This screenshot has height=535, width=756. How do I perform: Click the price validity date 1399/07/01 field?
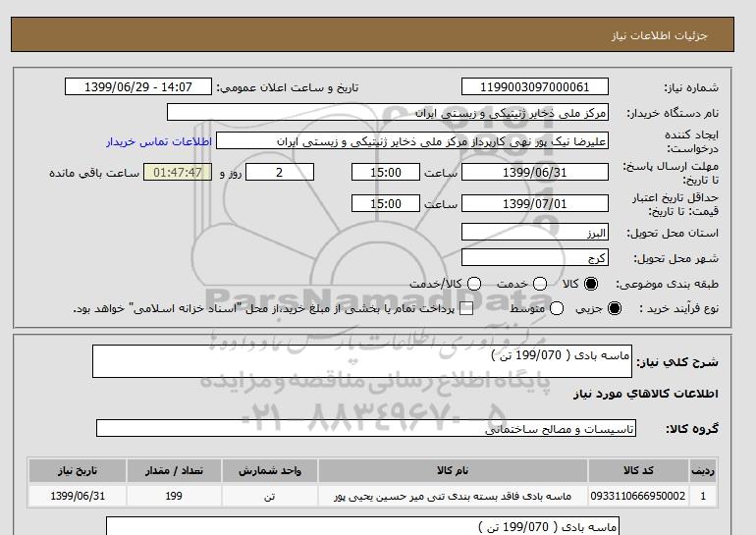pyautogui.click(x=535, y=203)
